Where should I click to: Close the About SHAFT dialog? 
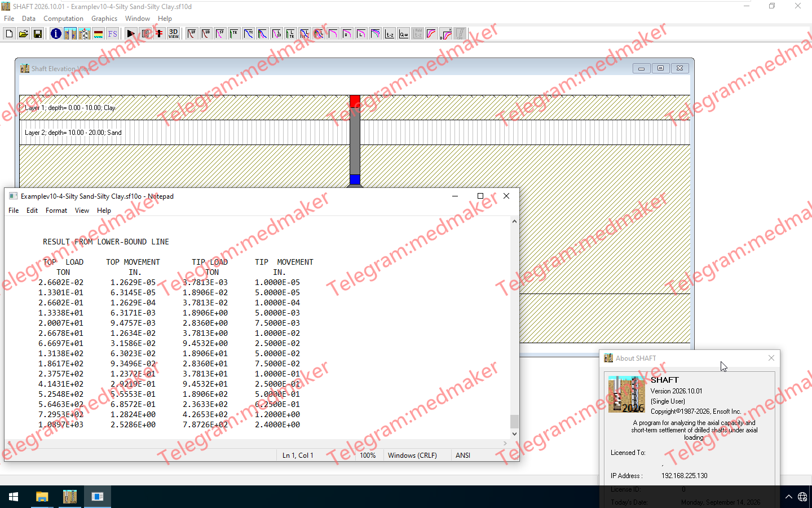coord(771,358)
